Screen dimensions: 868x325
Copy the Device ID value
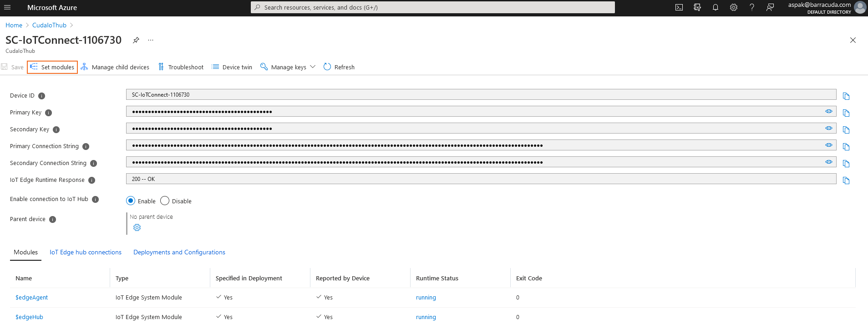[x=846, y=96]
